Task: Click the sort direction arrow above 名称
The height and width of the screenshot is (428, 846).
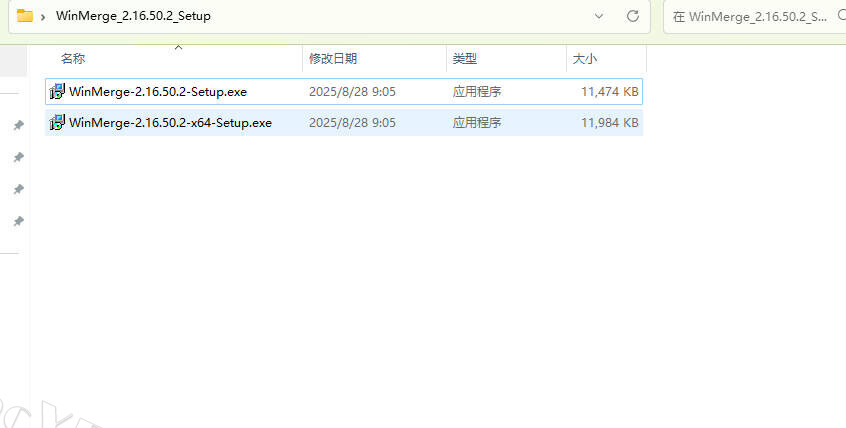Action: click(179, 48)
